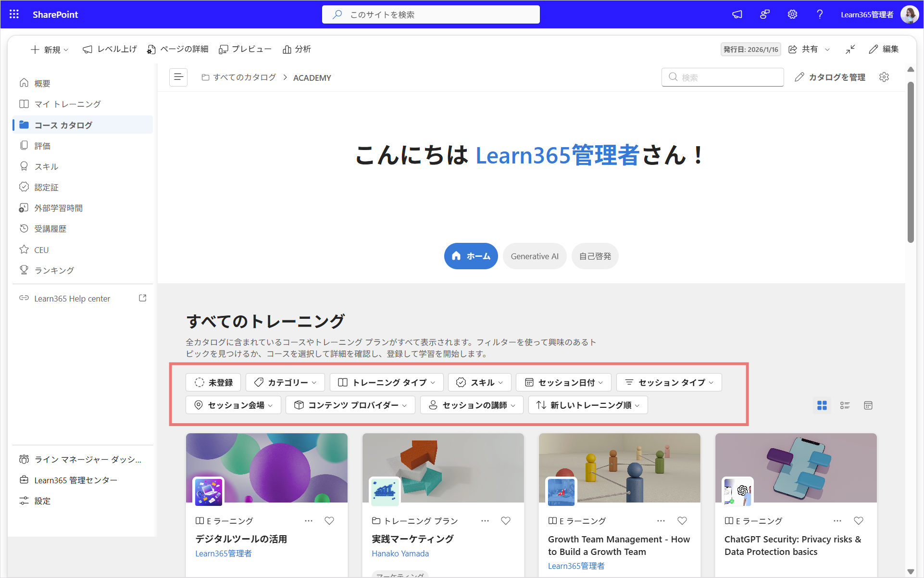Click the すべてのカタログ breadcrumb
Viewport: 924px width, 578px height.
point(239,77)
